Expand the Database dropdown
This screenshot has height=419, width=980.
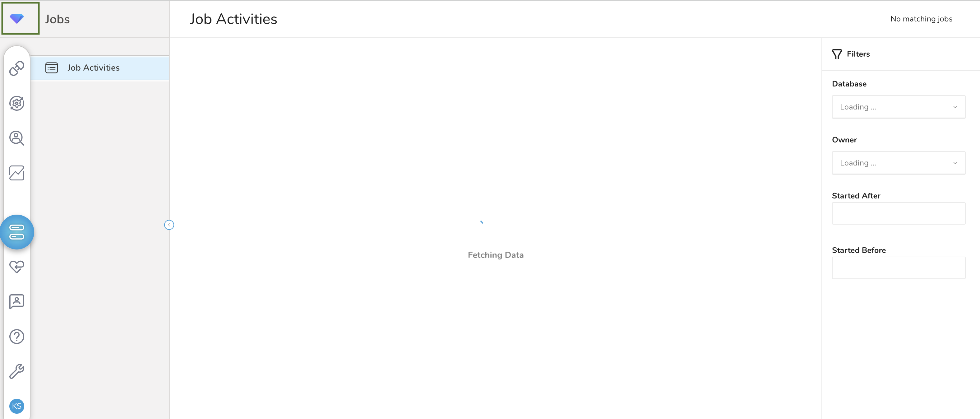[x=898, y=107]
